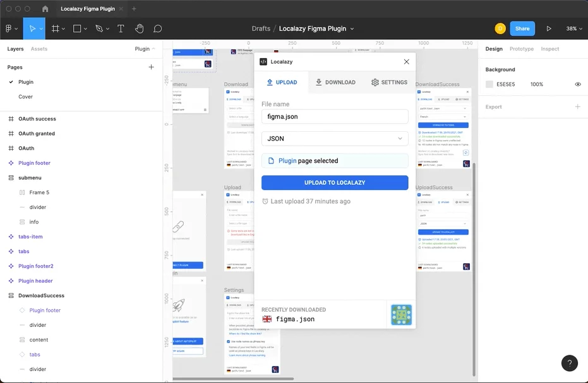The height and width of the screenshot is (383, 588).
Task: Switch to the Download tab
Action: [x=335, y=82]
